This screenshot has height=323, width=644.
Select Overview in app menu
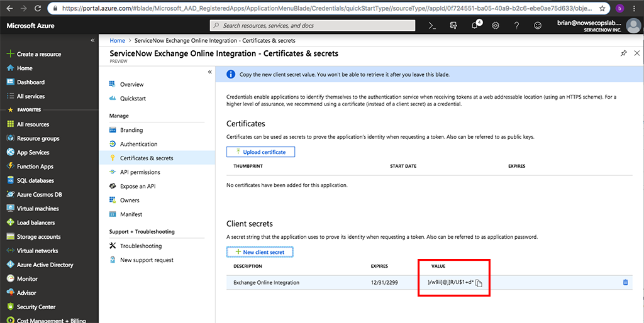[126, 84]
